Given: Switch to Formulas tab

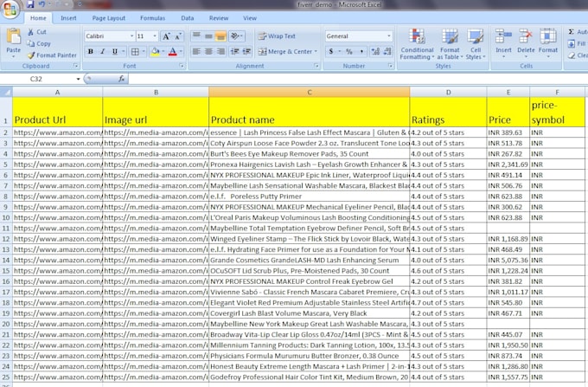Looking at the screenshot, I should (152, 18).
